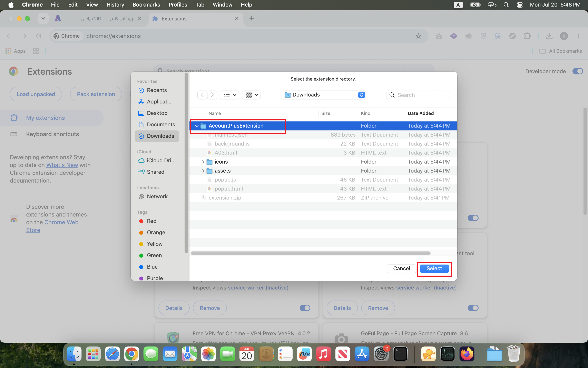This screenshot has height=368, width=588.
Task: Select Recents in the sidebar
Action: coord(157,90)
